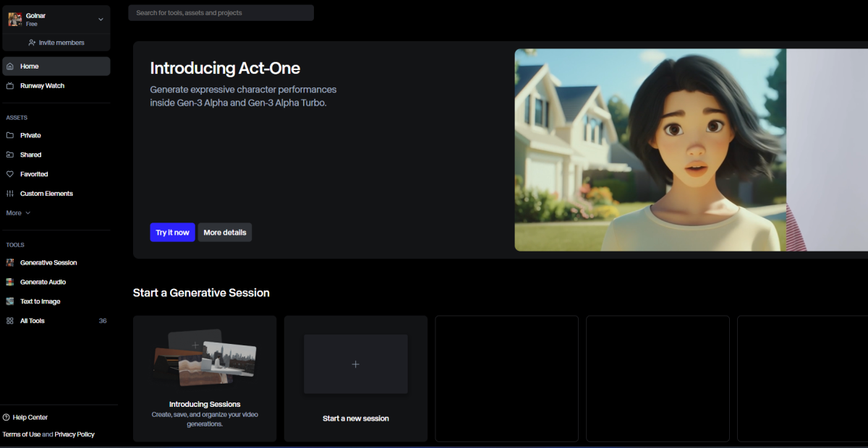Open the Privacy Policy link
The image size is (868, 448).
pos(75,435)
